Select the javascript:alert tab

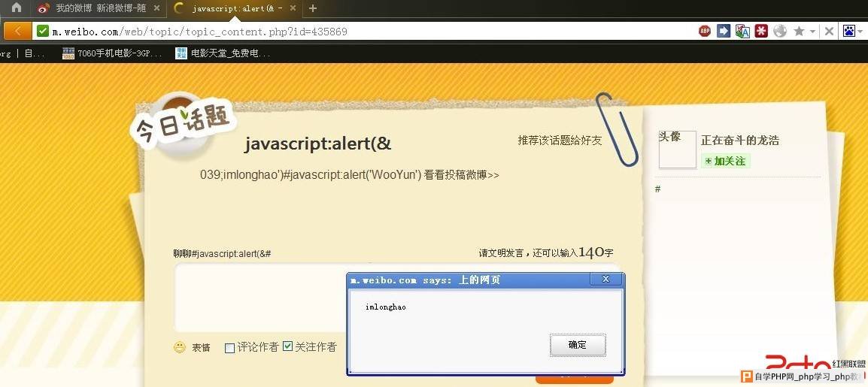pos(236,8)
